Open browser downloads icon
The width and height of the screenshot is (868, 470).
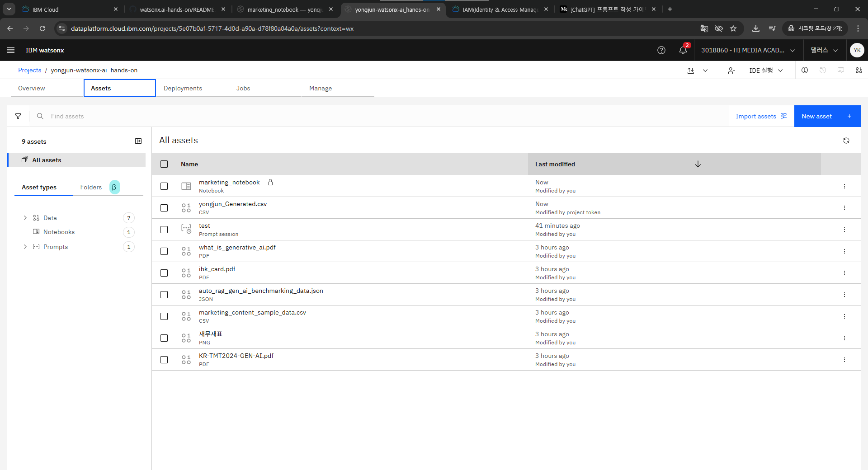755,28
